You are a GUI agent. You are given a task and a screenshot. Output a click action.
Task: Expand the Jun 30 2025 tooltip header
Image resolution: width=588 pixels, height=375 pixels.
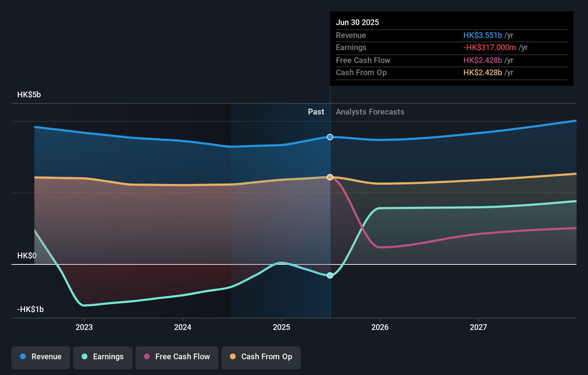click(357, 22)
